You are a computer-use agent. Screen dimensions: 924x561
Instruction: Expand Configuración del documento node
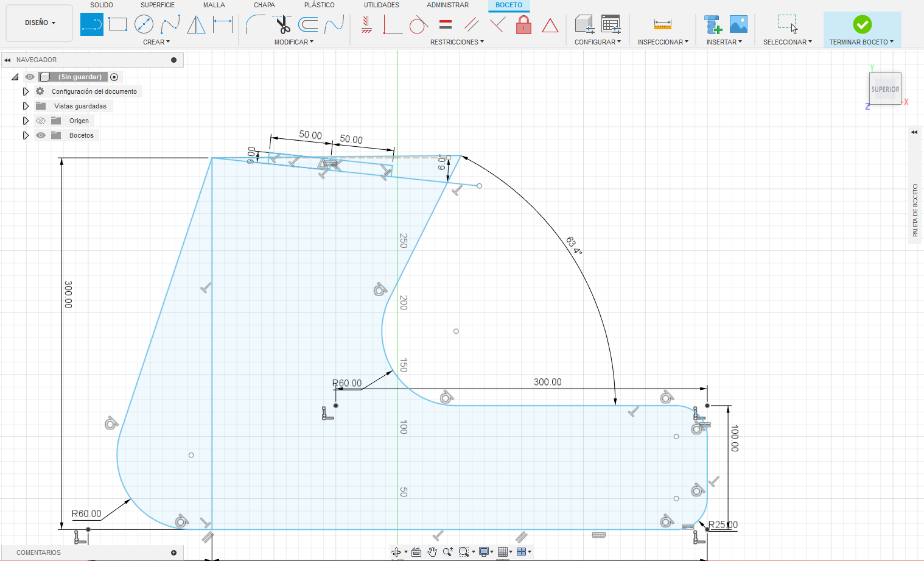(26, 91)
